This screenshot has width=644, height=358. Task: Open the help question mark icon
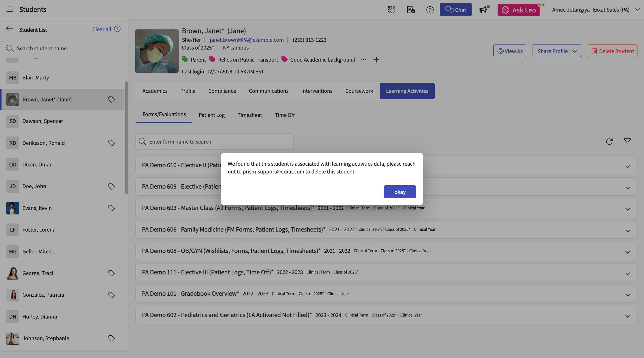tap(430, 10)
